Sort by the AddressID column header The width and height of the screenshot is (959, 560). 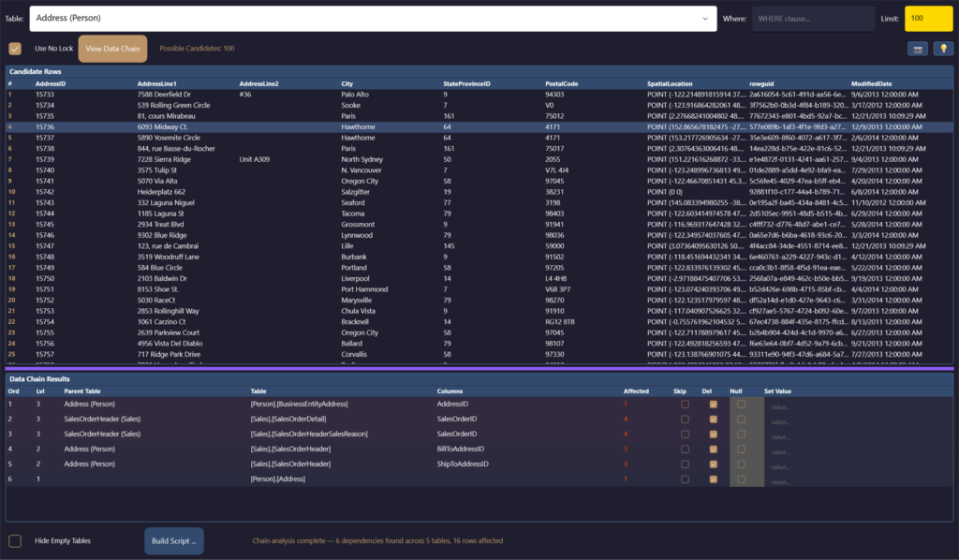51,83
